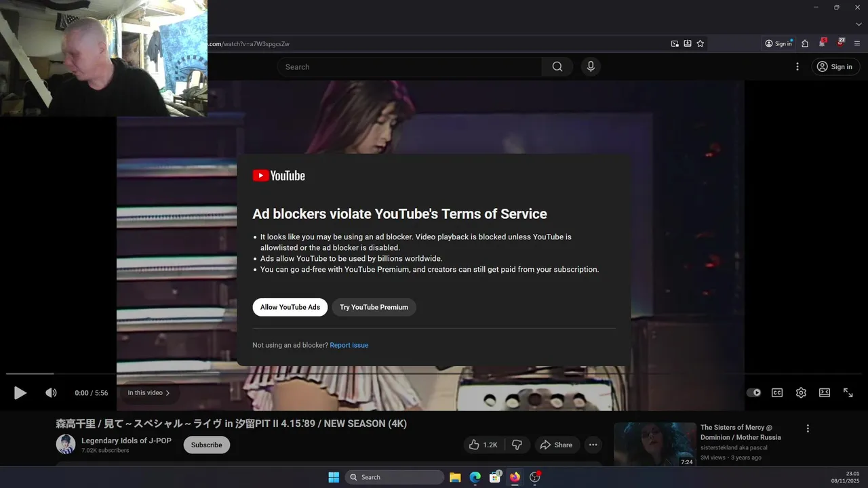868x488 pixels.
Task: Toggle the autoplay switch
Action: click(x=753, y=392)
